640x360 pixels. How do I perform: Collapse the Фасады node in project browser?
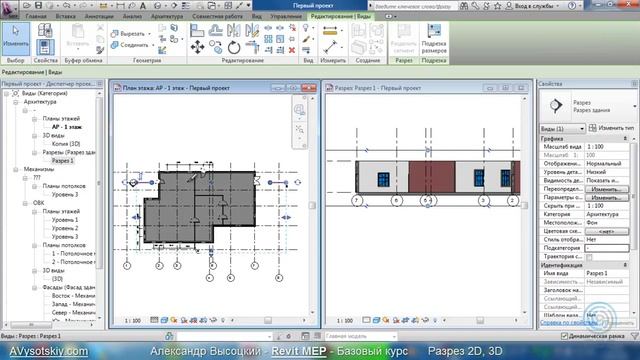click(x=34, y=288)
